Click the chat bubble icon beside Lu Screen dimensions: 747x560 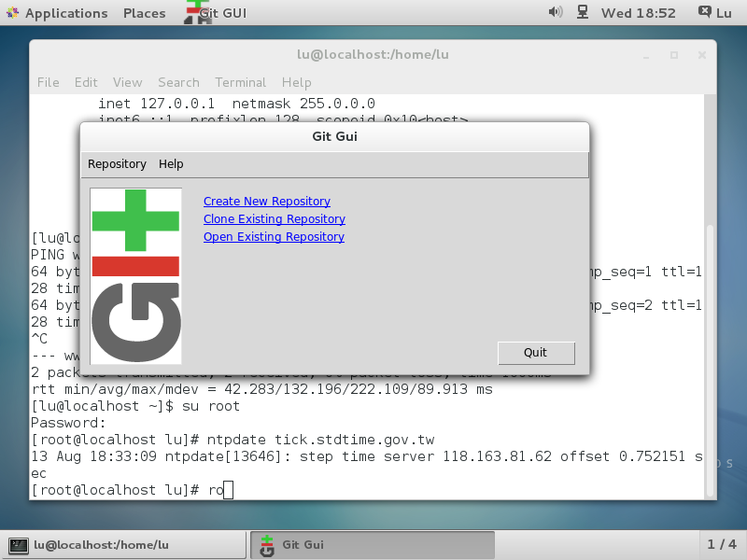705,11
